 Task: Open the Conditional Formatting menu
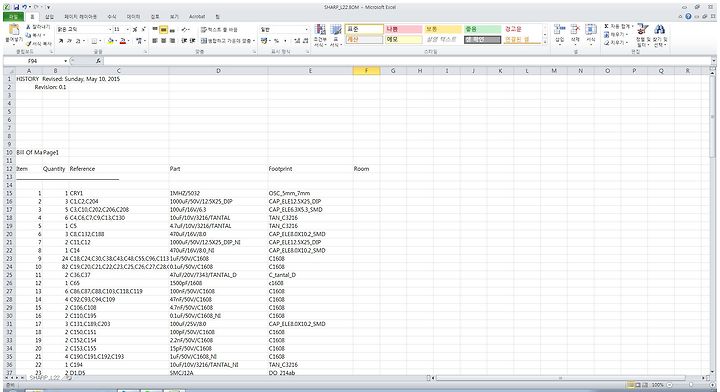click(320, 35)
